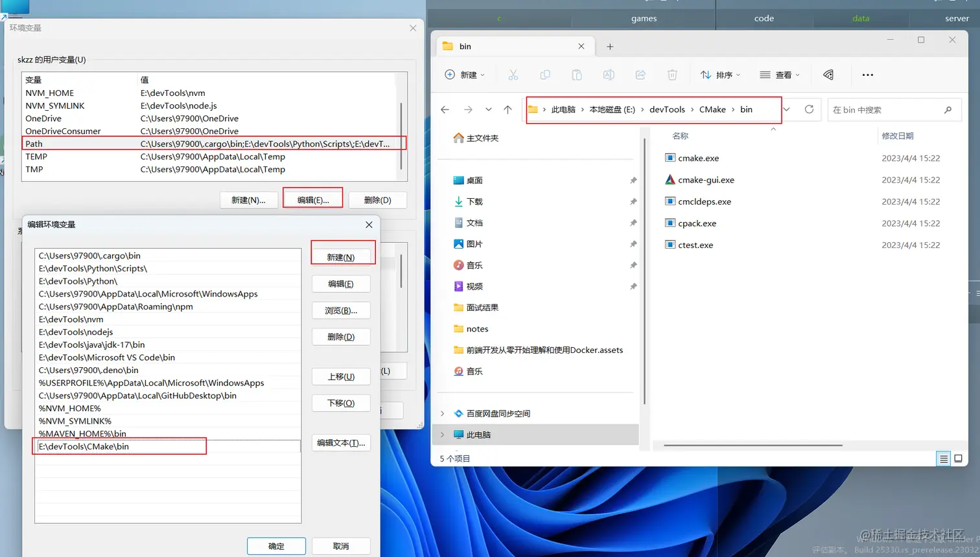Cancel the dialog with 取消

(341, 546)
